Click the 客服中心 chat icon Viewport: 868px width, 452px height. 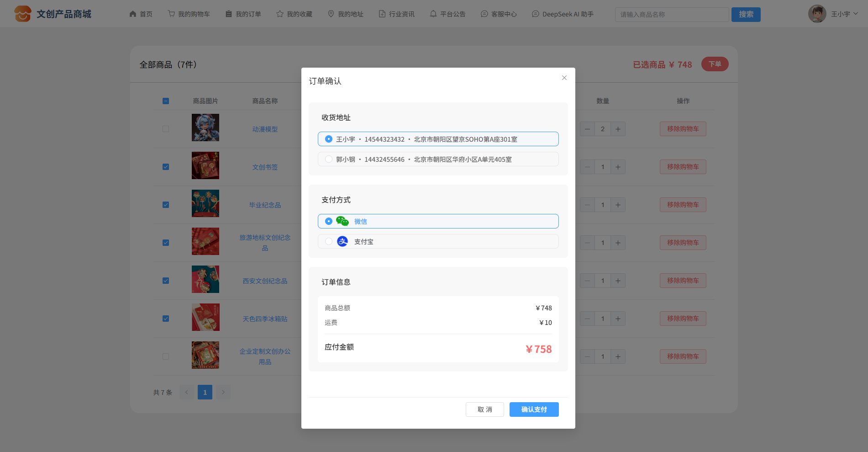pyautogui.click(x=484, y=14)
